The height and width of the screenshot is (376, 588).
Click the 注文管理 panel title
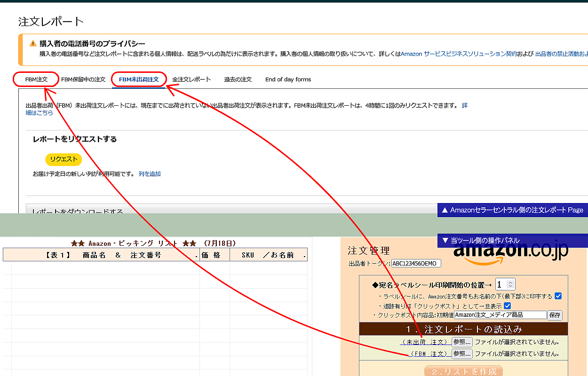click(369, 250)
